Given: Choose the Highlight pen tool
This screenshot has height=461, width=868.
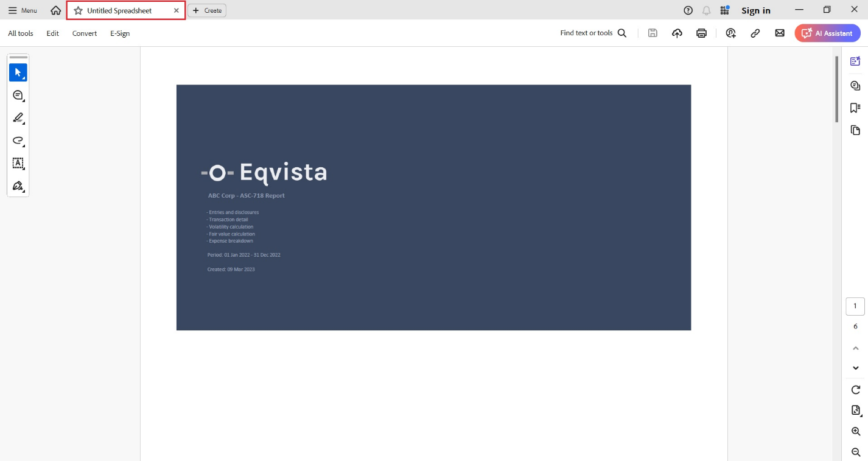Looking at the screenshot, I should point(18,118).
